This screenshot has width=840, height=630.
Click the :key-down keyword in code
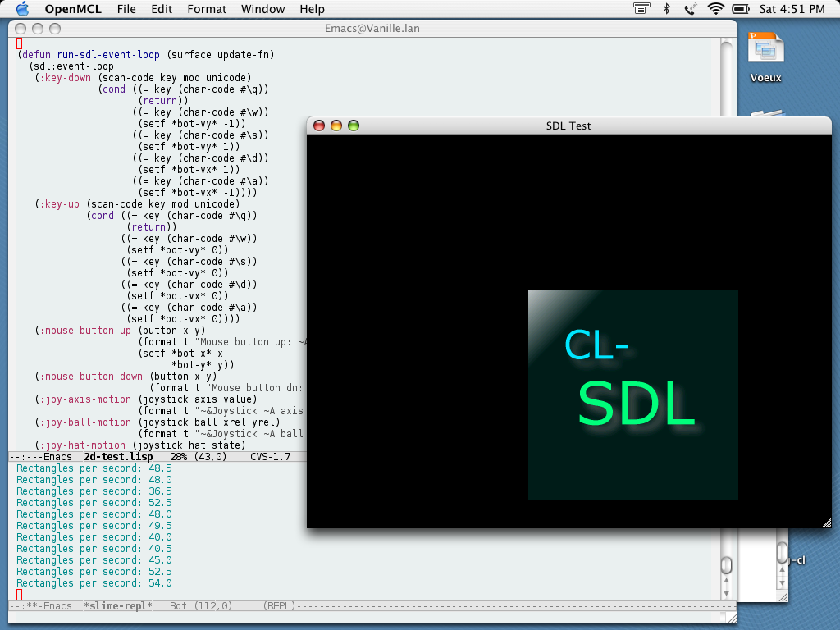[x=66, y=78]
